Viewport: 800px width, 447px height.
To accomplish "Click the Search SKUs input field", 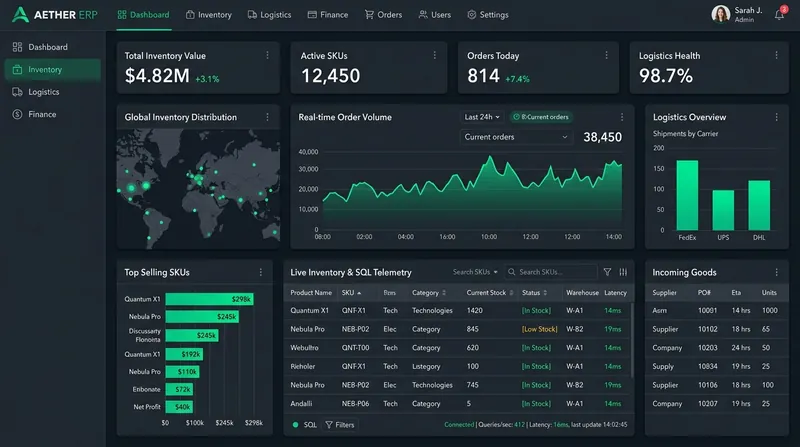I will coord(551,272).
